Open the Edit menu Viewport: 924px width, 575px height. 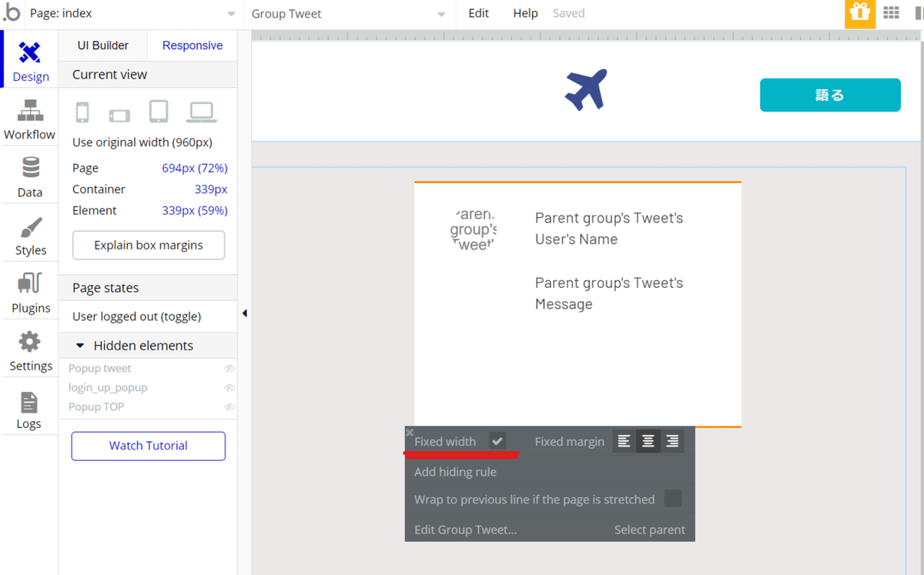478,14
